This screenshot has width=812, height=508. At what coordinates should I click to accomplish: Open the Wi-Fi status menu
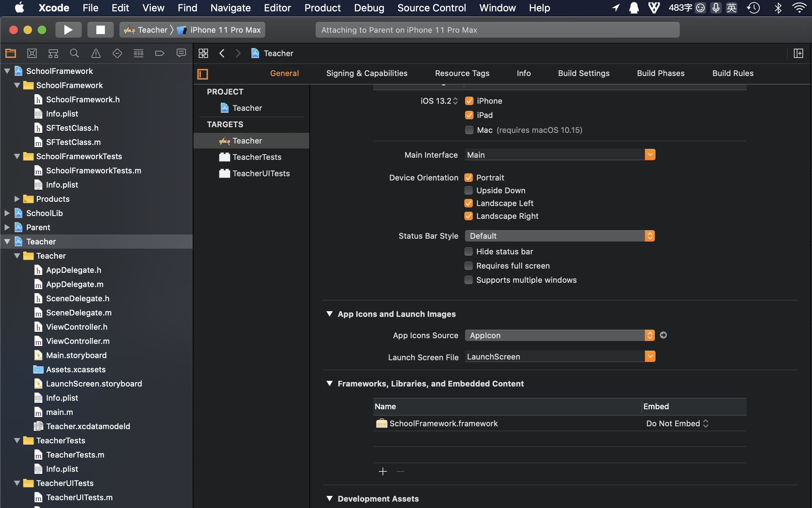click(799, 8)
